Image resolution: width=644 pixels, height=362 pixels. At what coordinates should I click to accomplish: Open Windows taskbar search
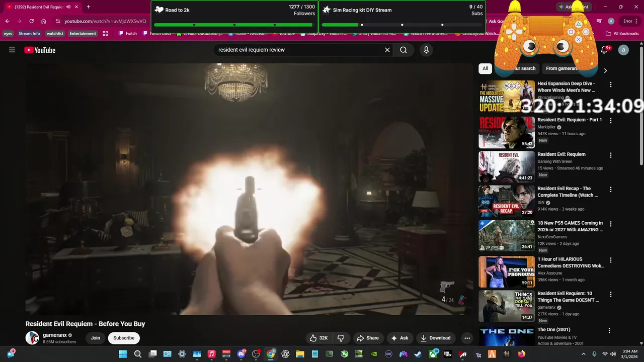(x=137, y=354)
